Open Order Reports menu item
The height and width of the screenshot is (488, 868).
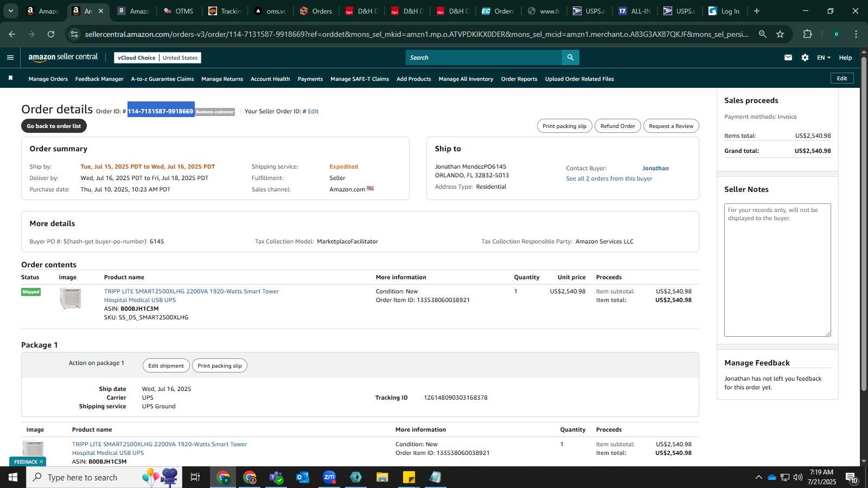pyautogui.click(x=519, y=79)
